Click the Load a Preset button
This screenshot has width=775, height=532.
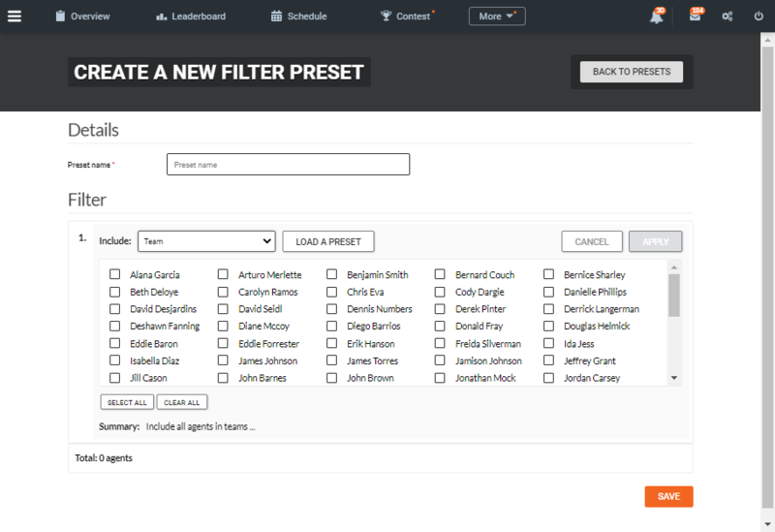click(x=328, y=241)
